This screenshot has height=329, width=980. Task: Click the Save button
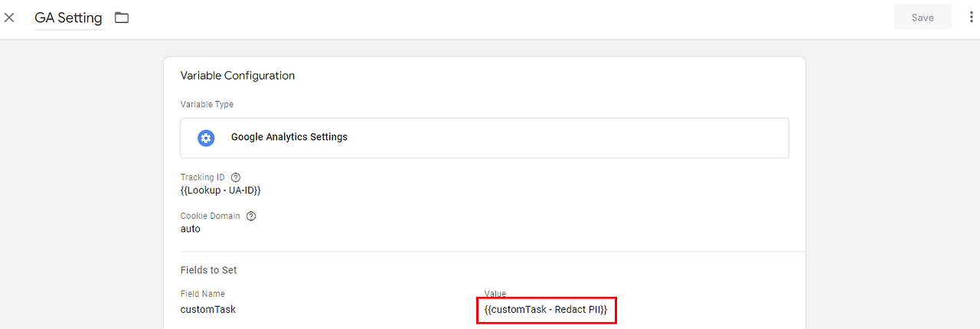[x=922, y=18]
